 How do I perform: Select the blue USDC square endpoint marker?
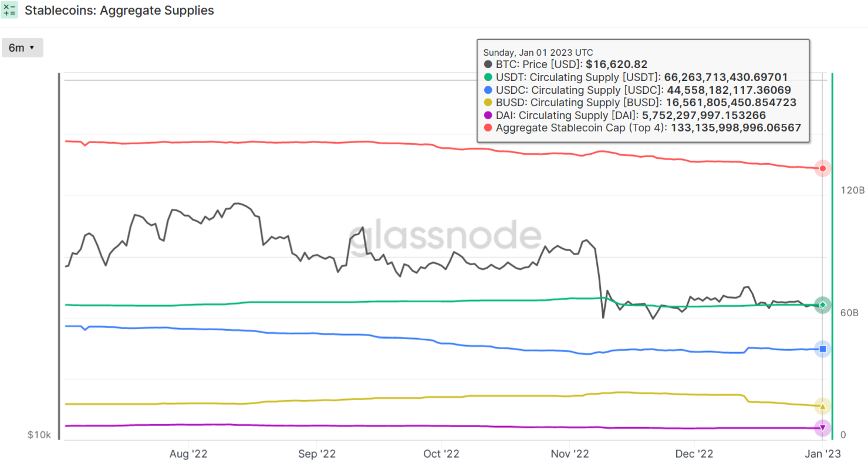(823, 349)
